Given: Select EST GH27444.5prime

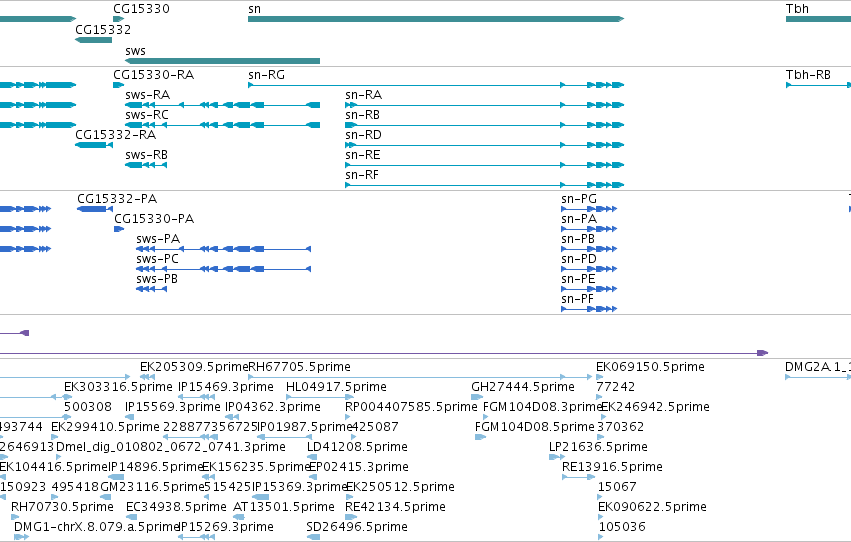Looking at the screenshot, I should coord(522,387).
